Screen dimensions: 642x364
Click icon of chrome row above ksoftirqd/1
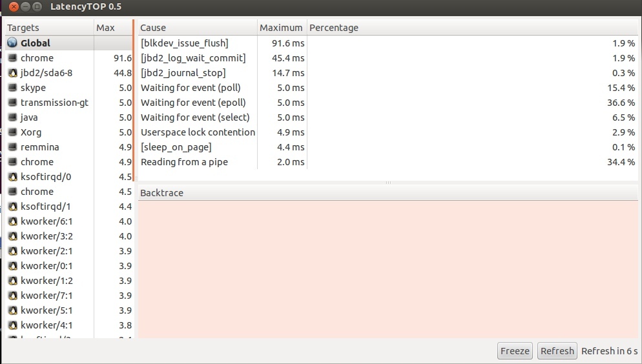[x=13, y=192]
